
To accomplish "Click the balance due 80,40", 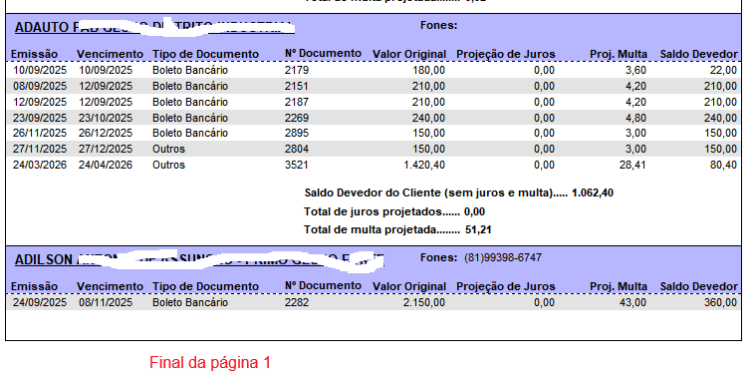I will click(x=724, y=165).
